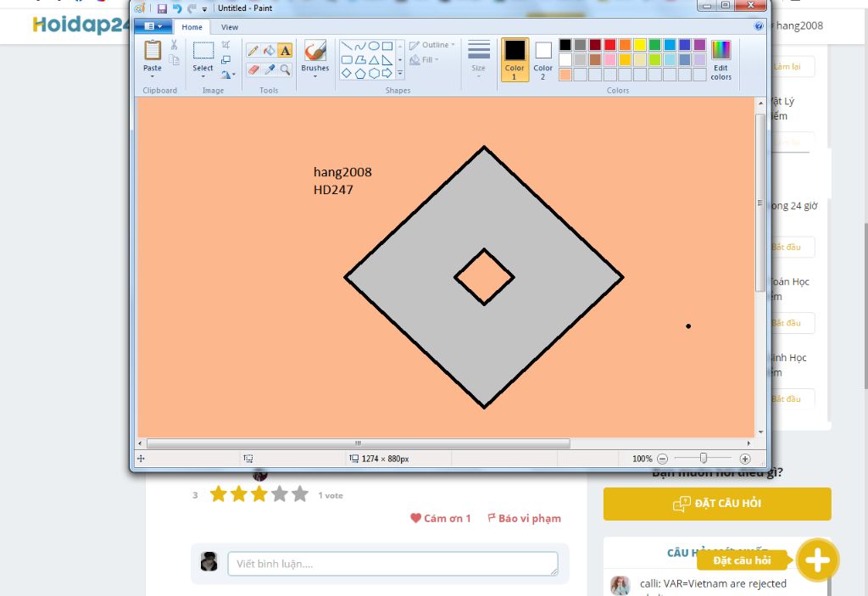Click the zoom in plus button
Image resolution: width=868 pixels, height=596 pixels.
(x=745, y=459)
